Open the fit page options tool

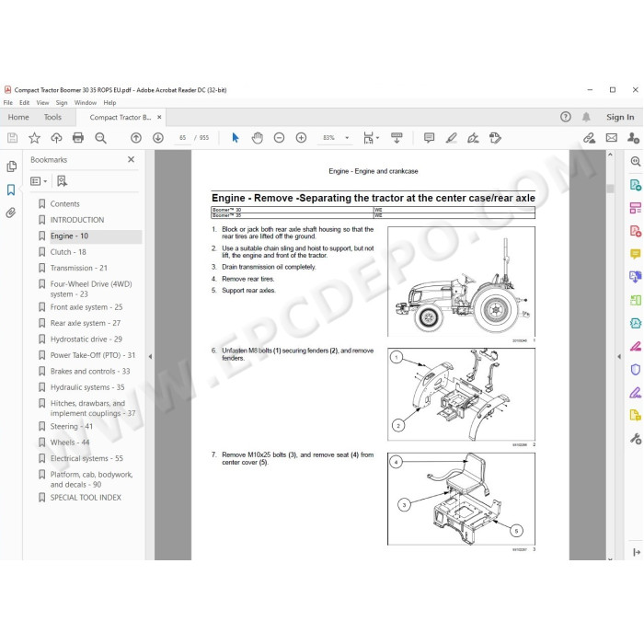(371, 138)
